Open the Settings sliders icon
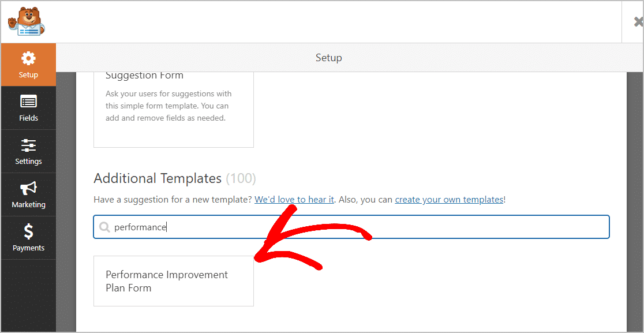The width and height of the screenshot is (644, 333). pyautogui.click(x=28, y=145)
